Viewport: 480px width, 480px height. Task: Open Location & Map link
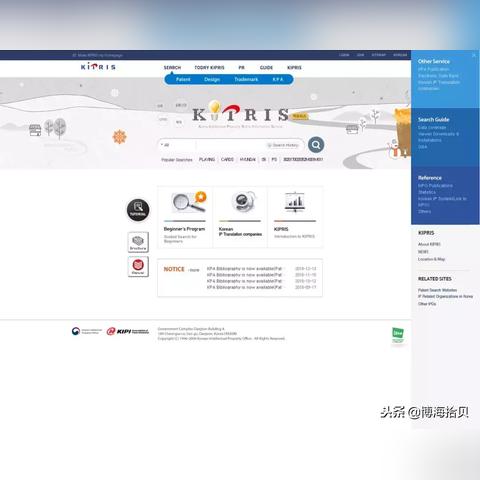(x=431, y=259)
